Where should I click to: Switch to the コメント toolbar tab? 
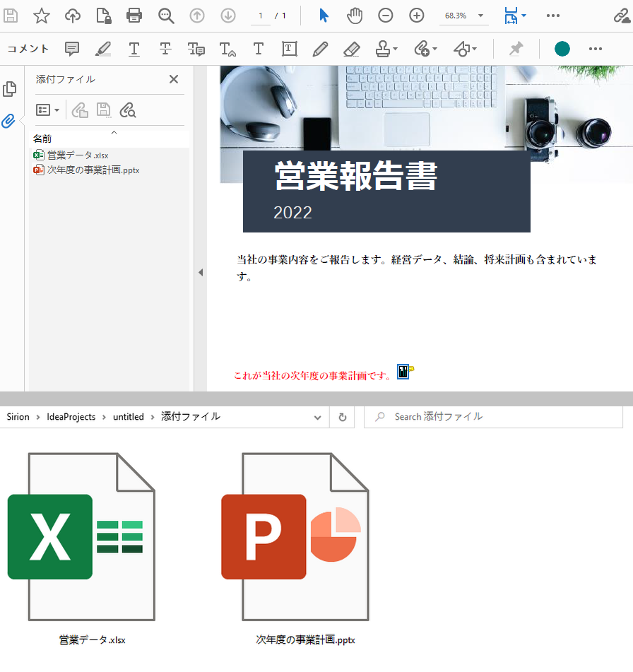point(27,49)
